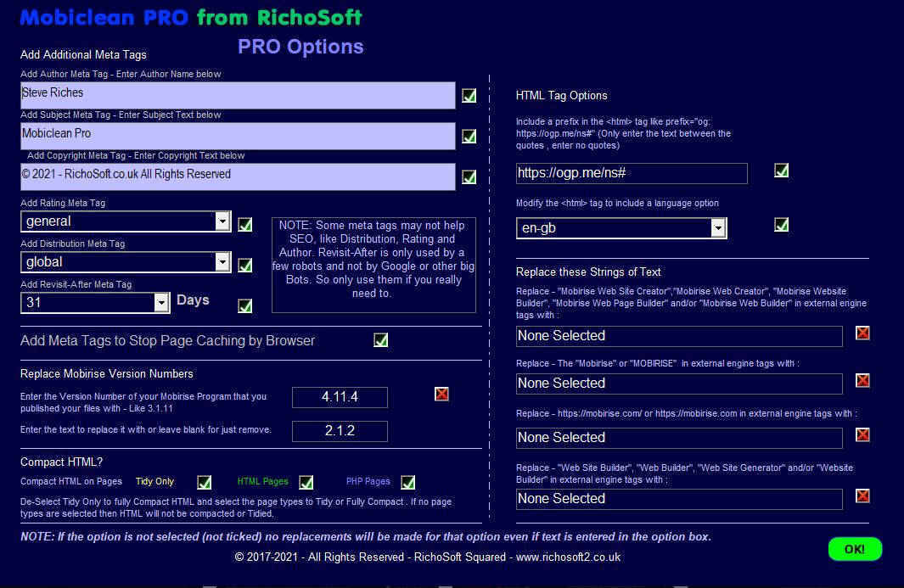
Task: Enable the Web Site Builder replacement checkbox
Action: tap(862, 496)
